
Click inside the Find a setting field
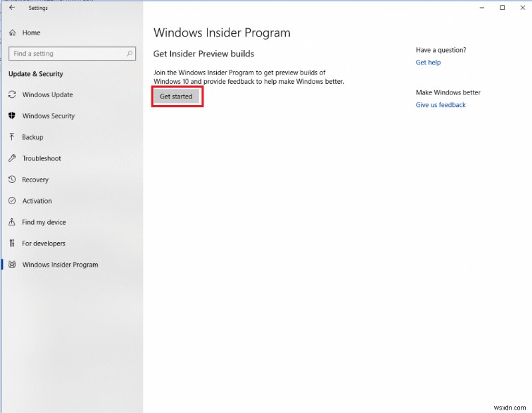[x=66, y=53]
